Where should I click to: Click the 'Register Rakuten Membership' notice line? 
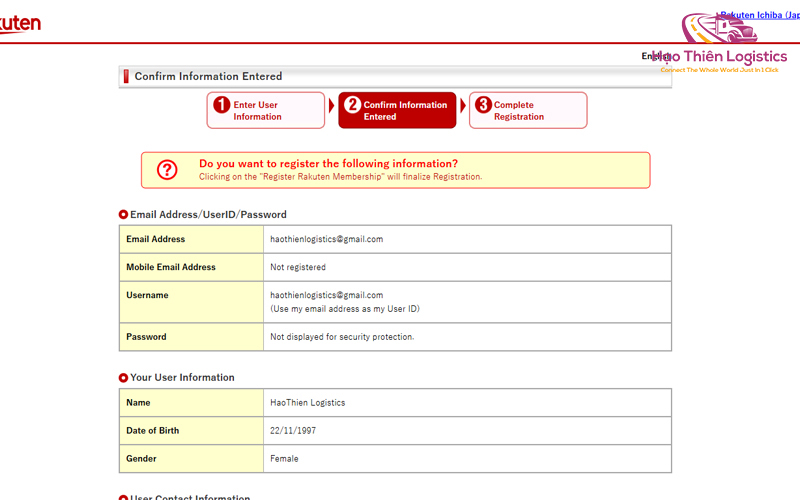pos(340,177)
